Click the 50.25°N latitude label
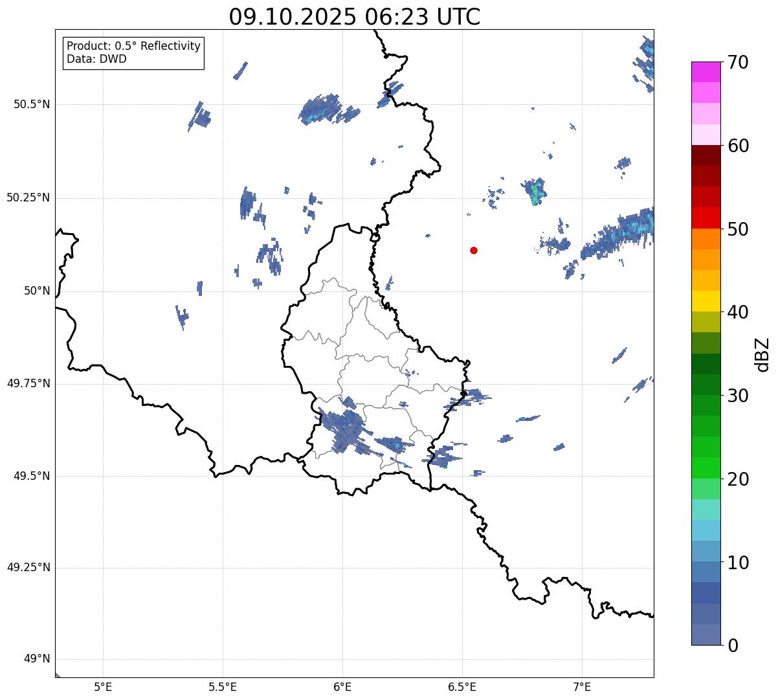The height and width of the screenshot is (700, 778). tap(28, 198)
